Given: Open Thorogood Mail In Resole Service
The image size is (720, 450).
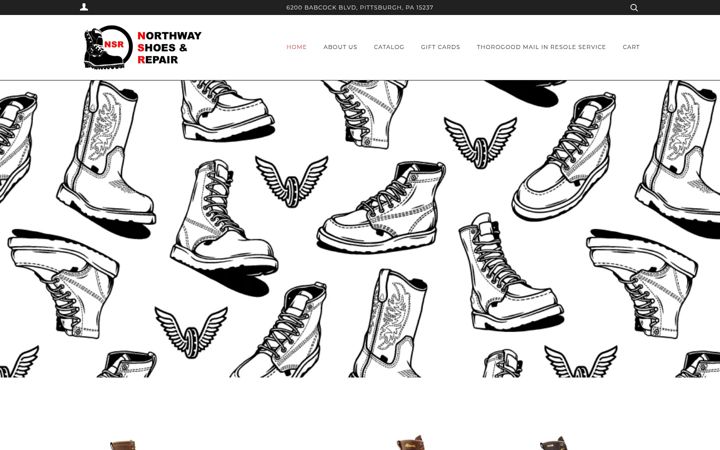Looking at the screenshot, I should (x=541, y=47).
